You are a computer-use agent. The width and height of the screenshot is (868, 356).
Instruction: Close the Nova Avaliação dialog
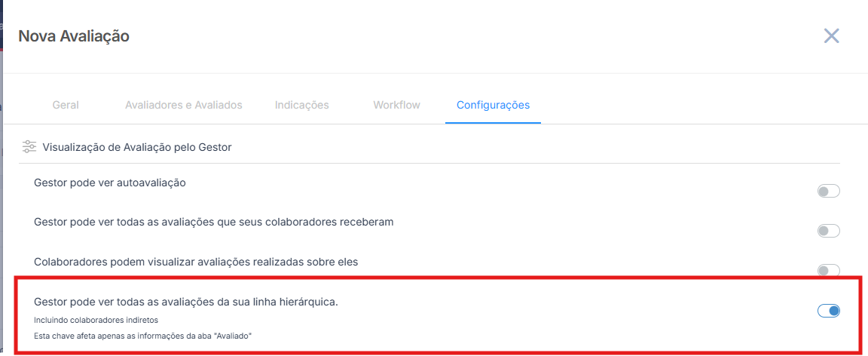pos(831,36)
